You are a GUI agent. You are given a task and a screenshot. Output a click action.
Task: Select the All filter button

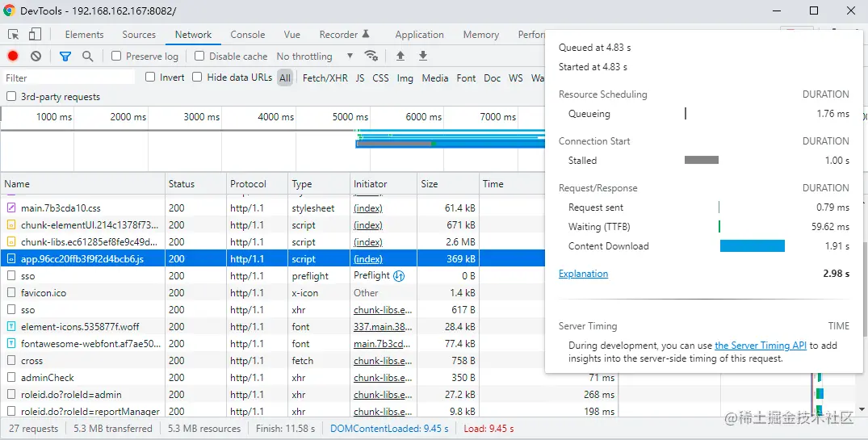tap(285, 78)
